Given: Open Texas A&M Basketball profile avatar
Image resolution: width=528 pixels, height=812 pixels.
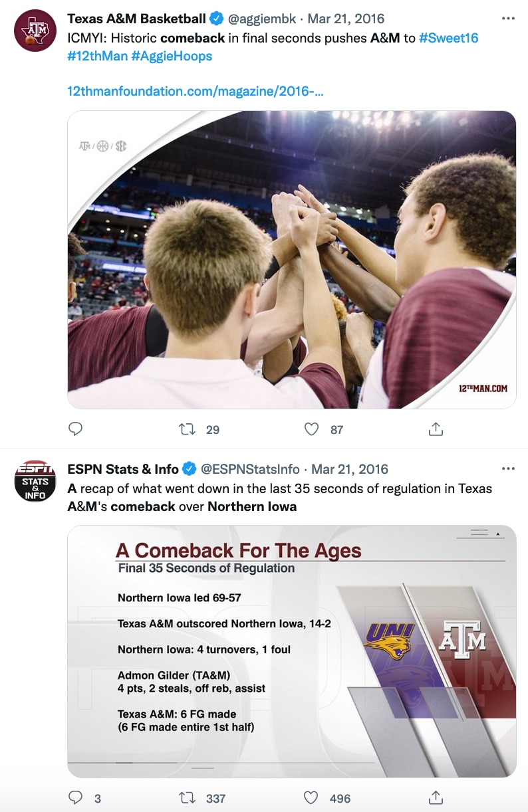Looking at the screenshot, I should pos(35,31).
